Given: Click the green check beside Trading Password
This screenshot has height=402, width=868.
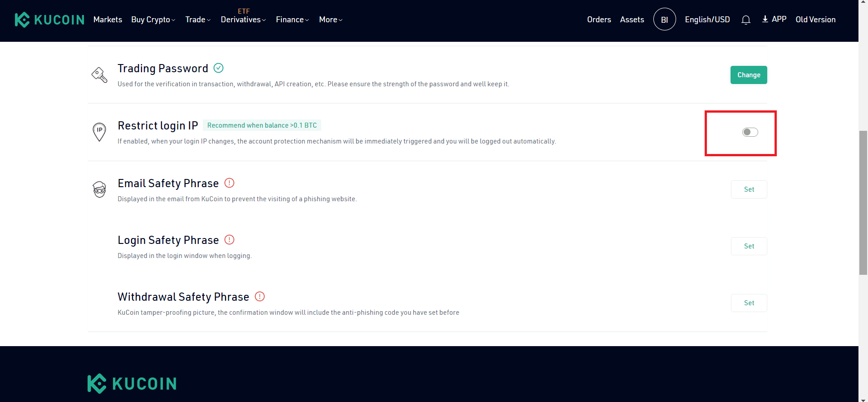Looking at the screenshot, I should [218, 68].
